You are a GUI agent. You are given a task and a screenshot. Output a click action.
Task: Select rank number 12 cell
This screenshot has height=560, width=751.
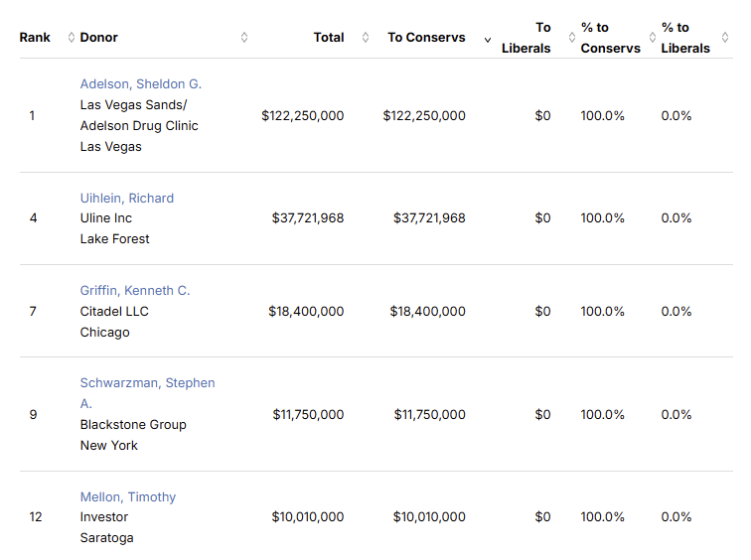(x=36, y=517)
